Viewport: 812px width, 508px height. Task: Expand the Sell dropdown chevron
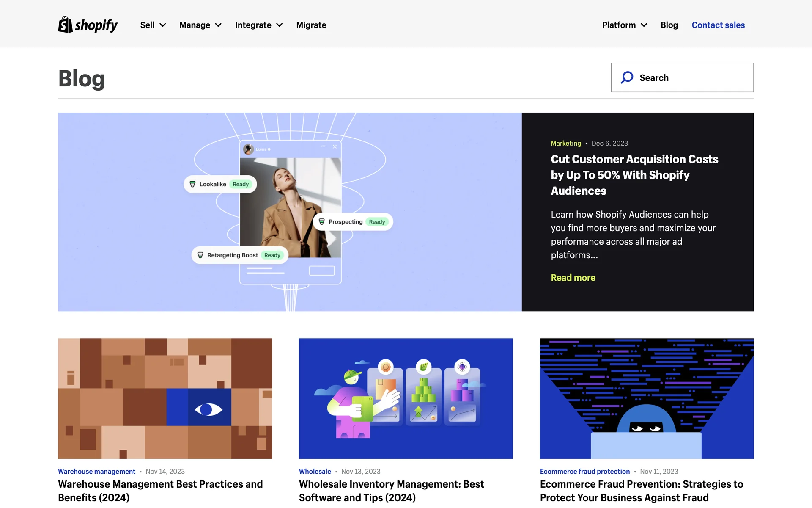point(163,25)
